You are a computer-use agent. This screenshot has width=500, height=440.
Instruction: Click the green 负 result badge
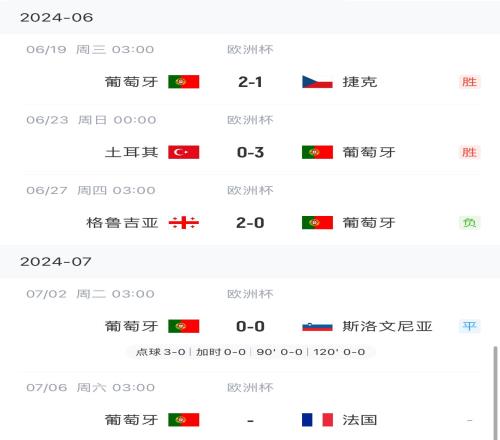(x=469, y=223)
